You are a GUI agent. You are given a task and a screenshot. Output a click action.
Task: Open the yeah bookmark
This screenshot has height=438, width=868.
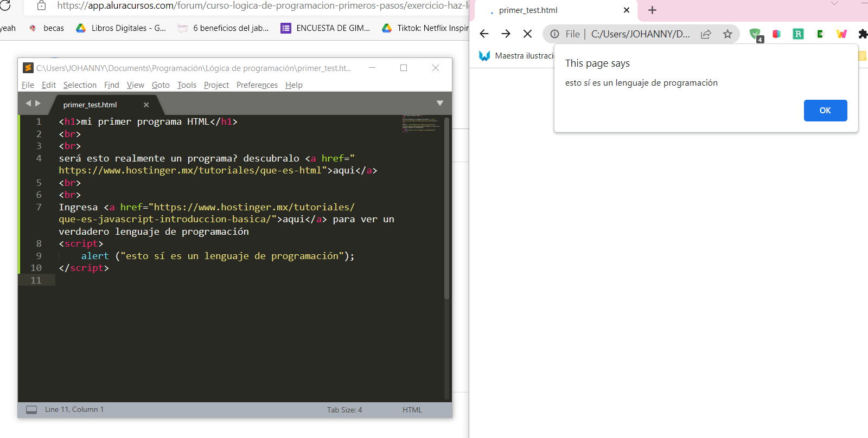pos(8,28)
